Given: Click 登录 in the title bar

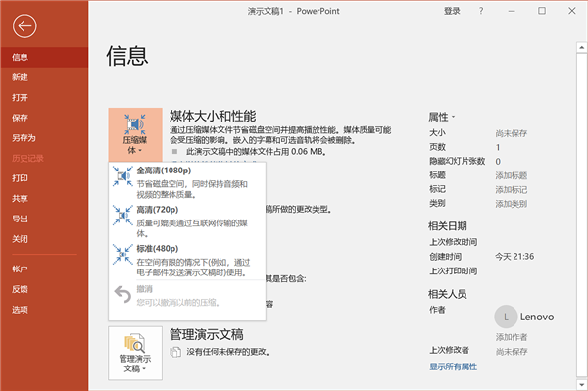Looking at the screenshot, I should click(x=452, y=11).
